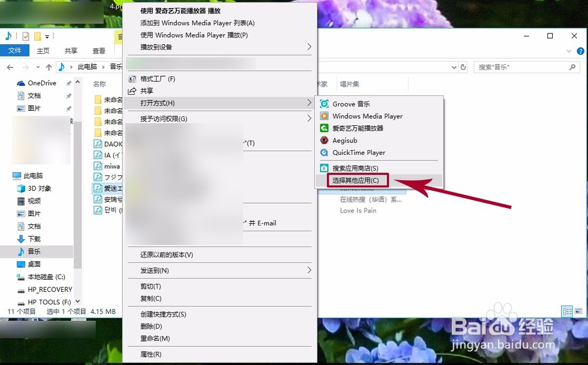Expand the 发送到(N) submenu arrow
The image size is (588, 365).
click(309, 270)
